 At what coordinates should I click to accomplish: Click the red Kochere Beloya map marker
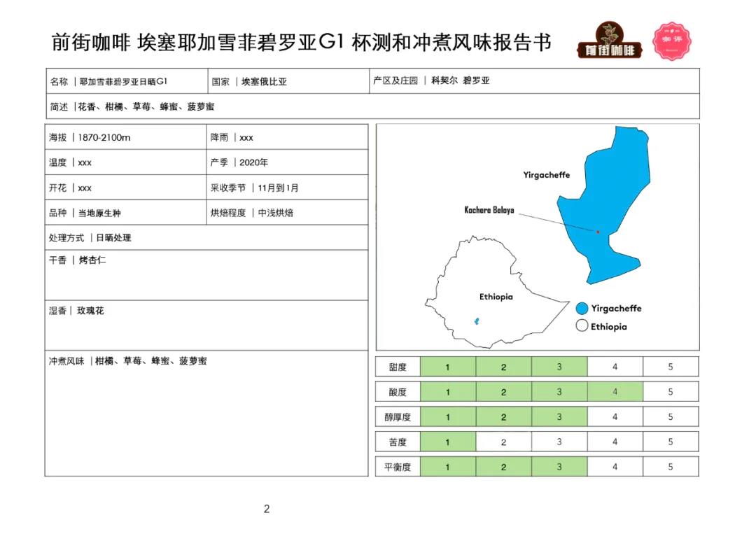(x=598, y=232)
